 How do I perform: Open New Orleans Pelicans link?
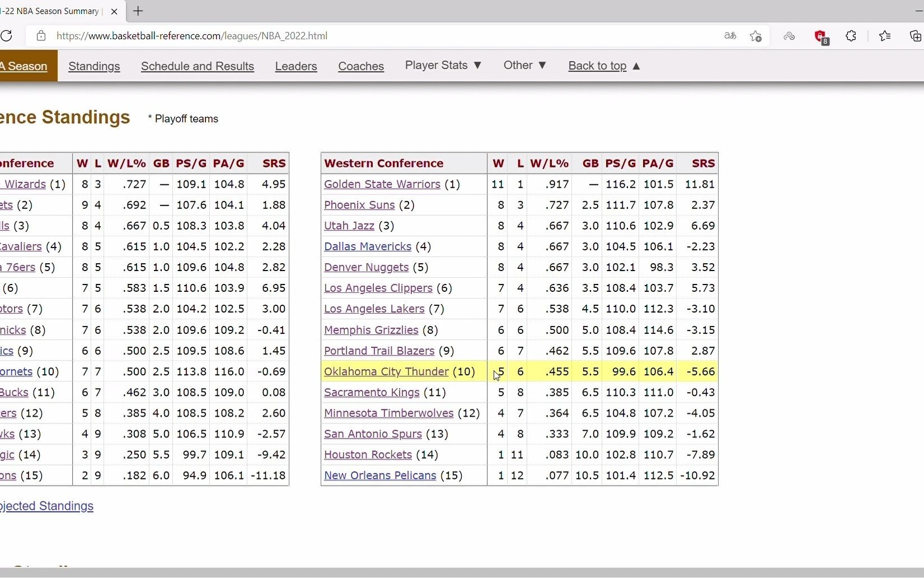(x=380, y=476)
